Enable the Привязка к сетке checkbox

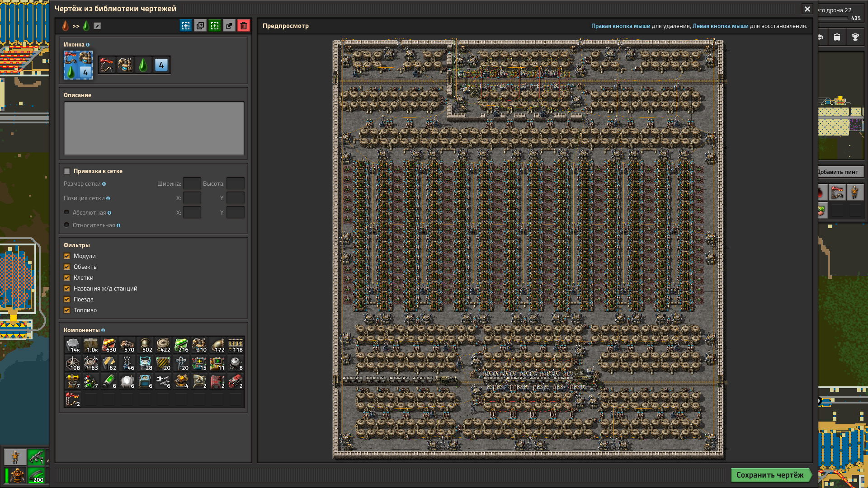point(67,171)
